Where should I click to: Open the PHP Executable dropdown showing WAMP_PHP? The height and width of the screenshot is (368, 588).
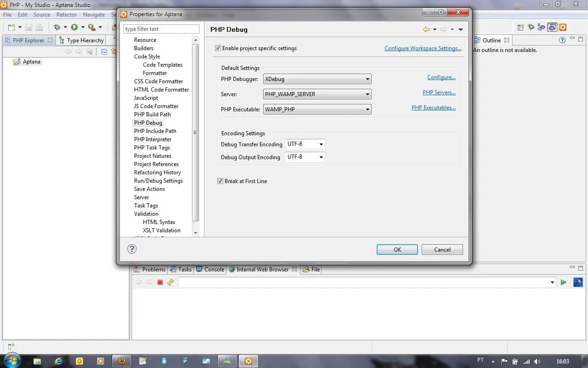[x=317, y=109]
